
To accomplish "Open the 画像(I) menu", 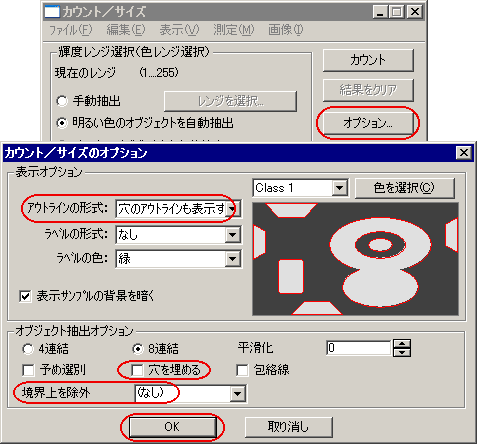I will (286, 30).
